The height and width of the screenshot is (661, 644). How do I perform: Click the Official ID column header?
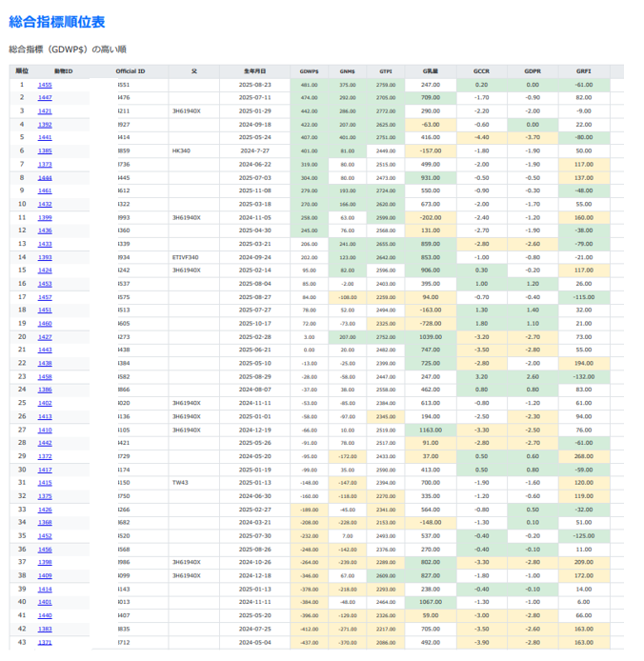click(131, 71)
